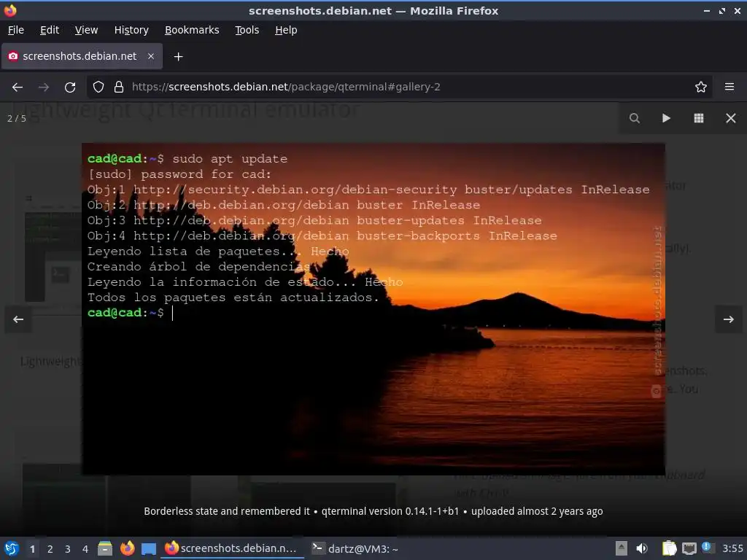Open the Bookmarks menu

(192, 30)
